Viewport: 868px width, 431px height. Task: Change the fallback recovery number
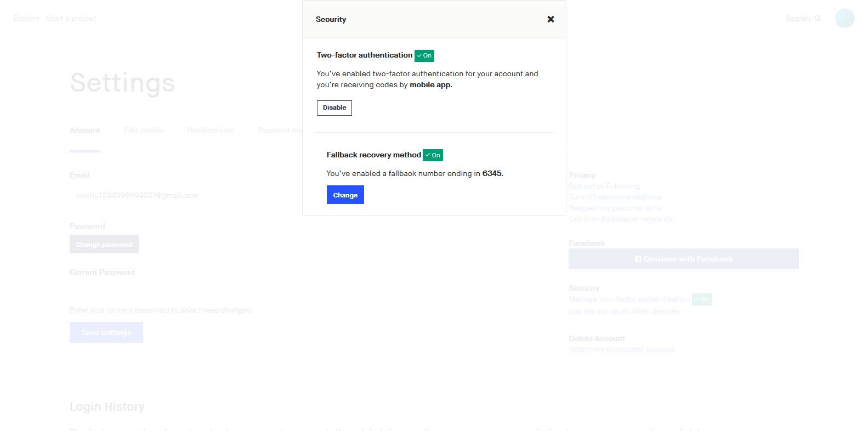pos(345,195)
